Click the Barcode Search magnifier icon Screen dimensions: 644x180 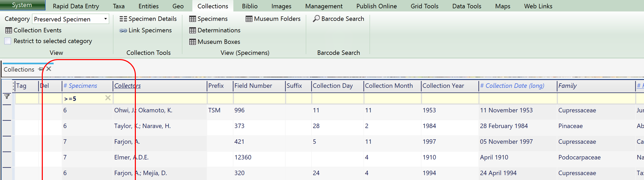(x=316, y=19)
